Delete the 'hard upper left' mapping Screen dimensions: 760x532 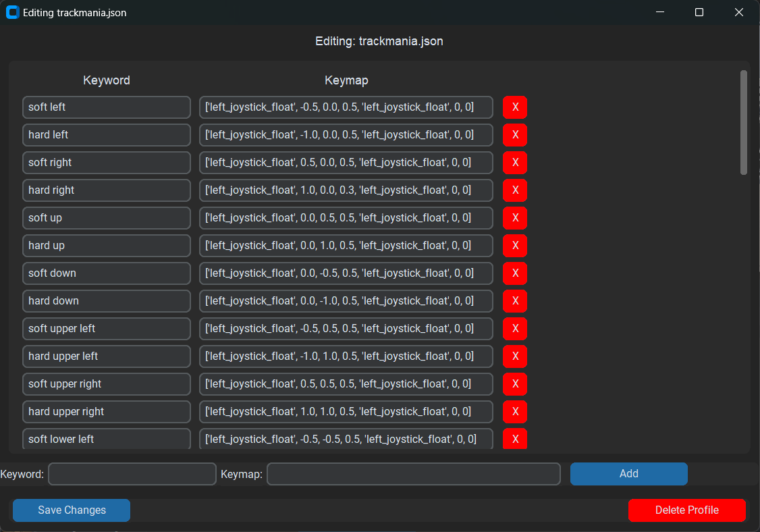pos(515,356)
